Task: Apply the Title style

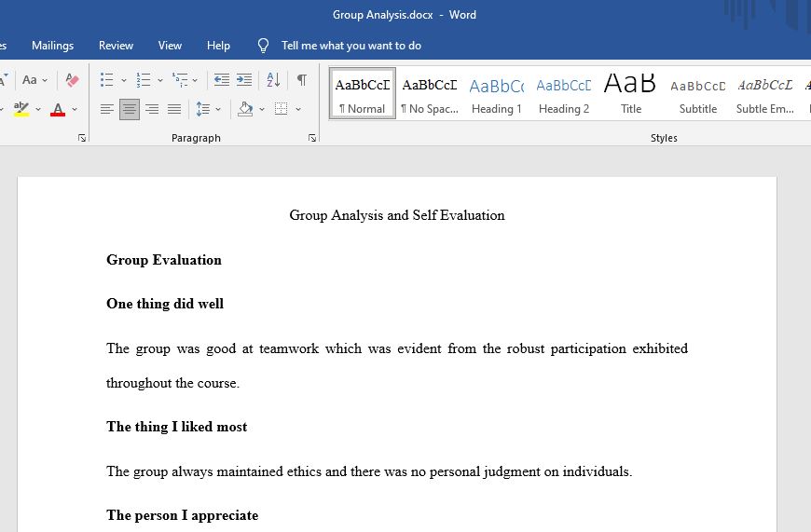Action: pos(631,93)
